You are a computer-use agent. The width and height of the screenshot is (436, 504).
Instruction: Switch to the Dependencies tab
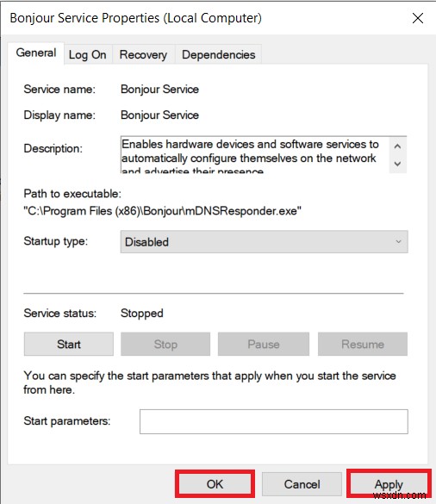[218, 54]
